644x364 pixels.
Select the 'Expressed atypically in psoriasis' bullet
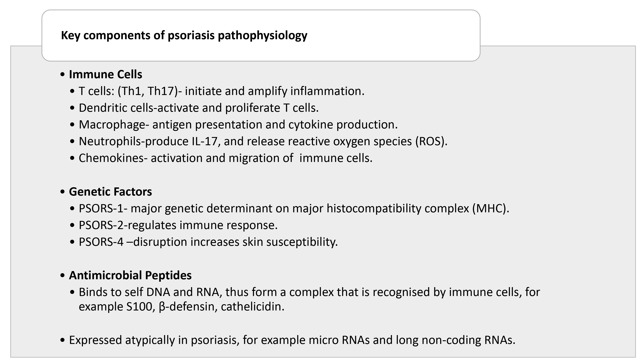(292, 340)
